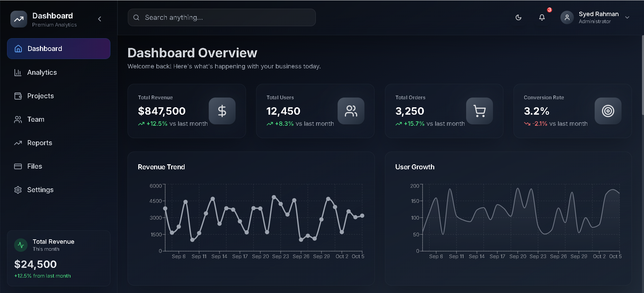Click the users icon in Total Users card
644x293 pixels.
click(x=351, y=111)
